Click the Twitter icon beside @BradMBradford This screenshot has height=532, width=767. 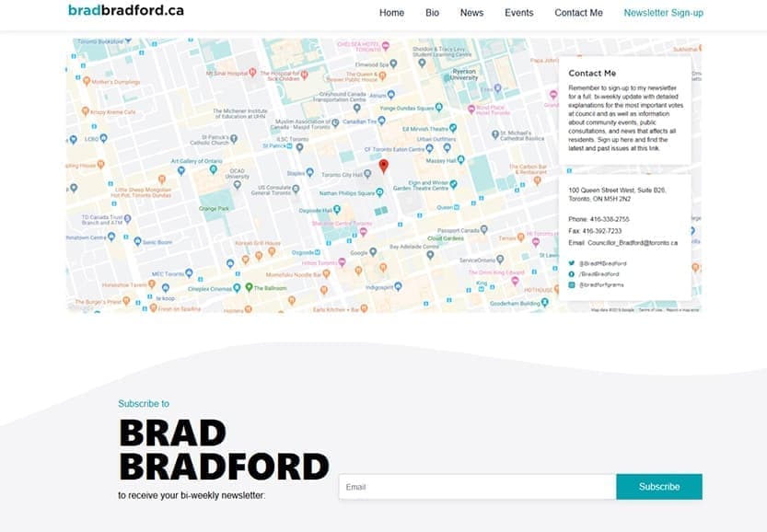pyautogui.click(x=571, y=263)
